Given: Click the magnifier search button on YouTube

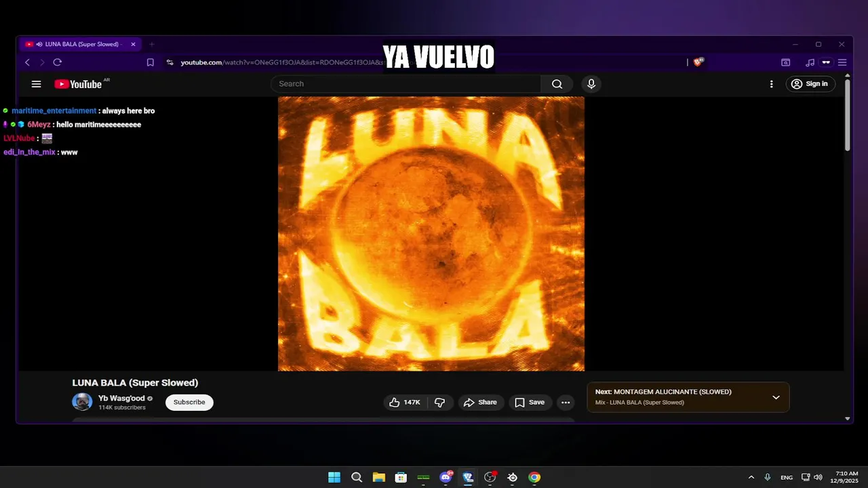Looking at the screenshot, I should [x=557, y=84].
